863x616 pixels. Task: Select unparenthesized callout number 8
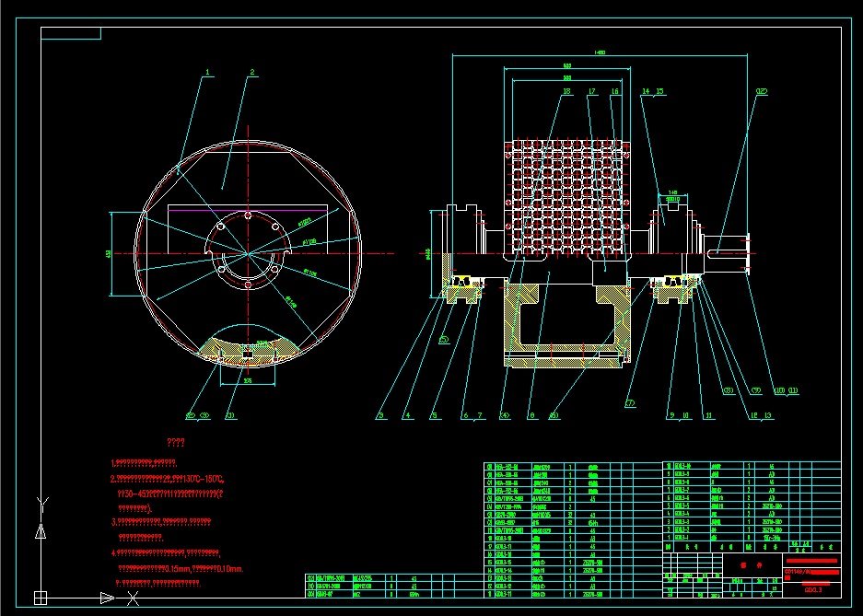(531, 416)
